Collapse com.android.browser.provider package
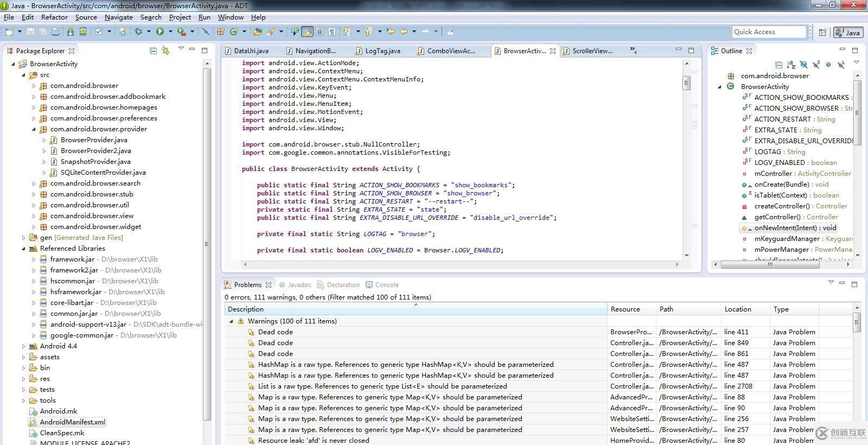The width and height of the screenshot is (868, 445). (34, 129)
